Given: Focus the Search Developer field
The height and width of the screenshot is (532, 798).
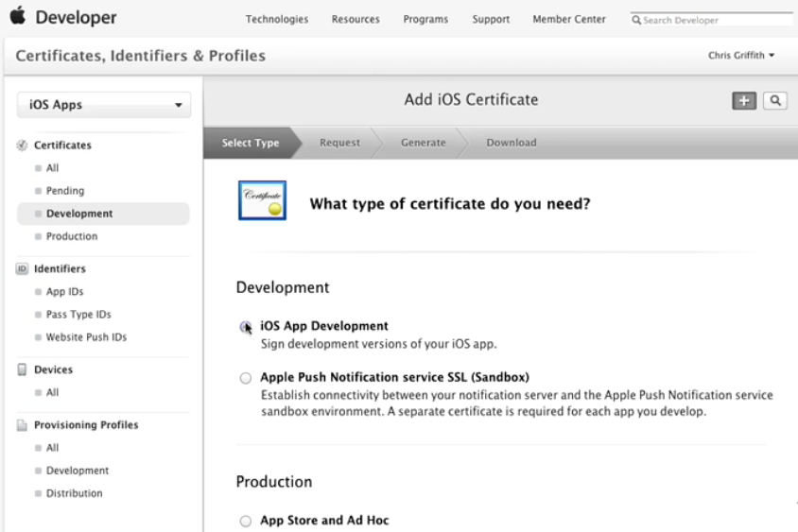Looking at the screenshot, I should [711, 20].
